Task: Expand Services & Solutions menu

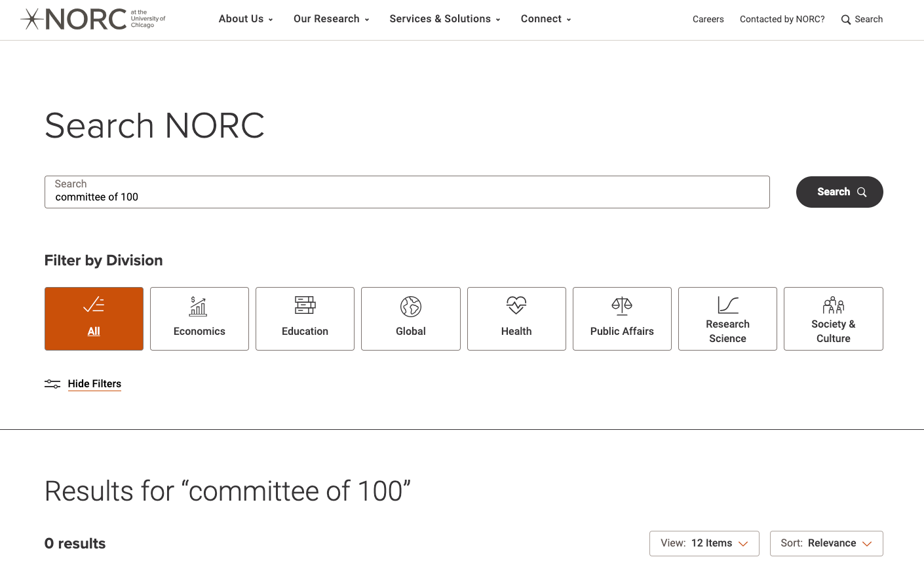Action: point(445,19)
